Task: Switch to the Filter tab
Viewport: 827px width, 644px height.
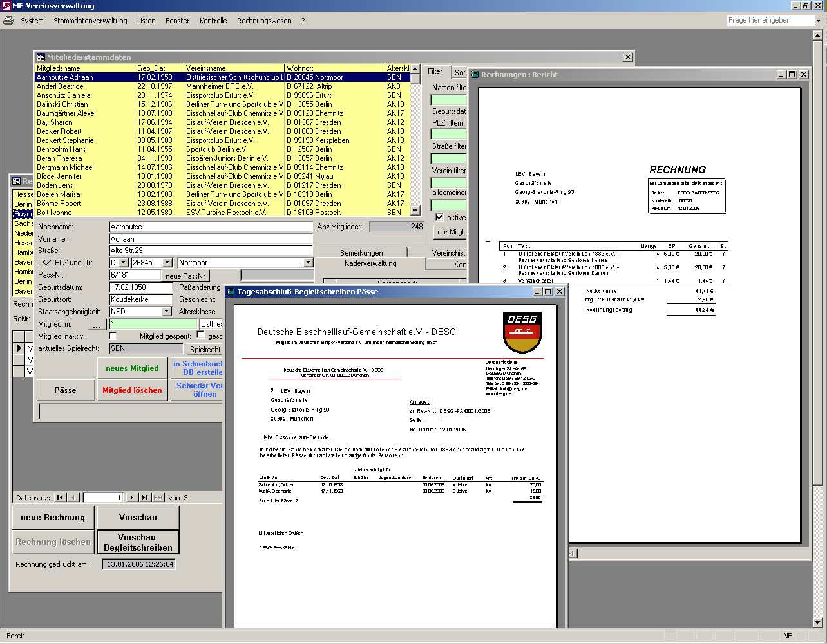Action: click(435, 71)
